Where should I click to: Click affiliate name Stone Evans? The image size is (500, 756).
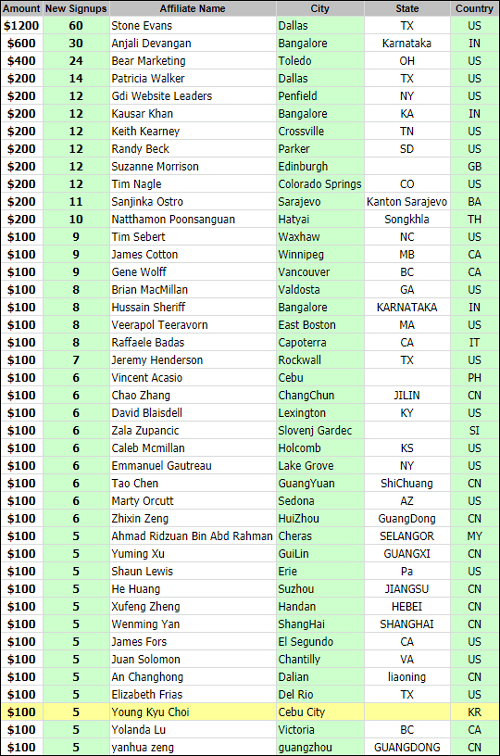[x=142, y=26]
